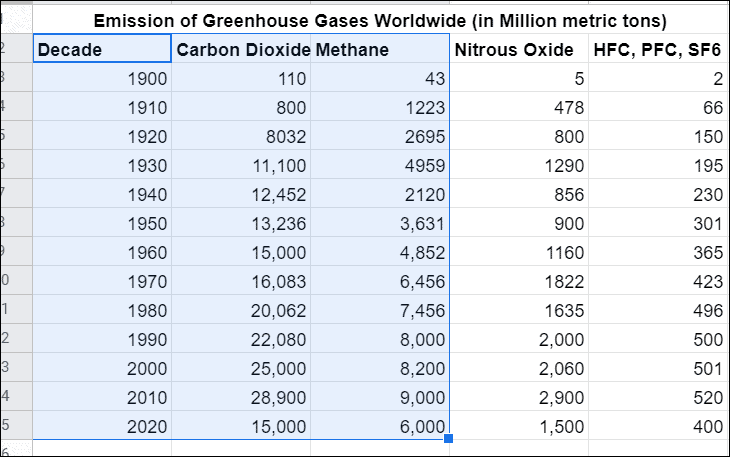Viewport: 730px width, 457px height.
Task: Click Methane value 43
Action: pyautogui.click(x=380, y=77)
